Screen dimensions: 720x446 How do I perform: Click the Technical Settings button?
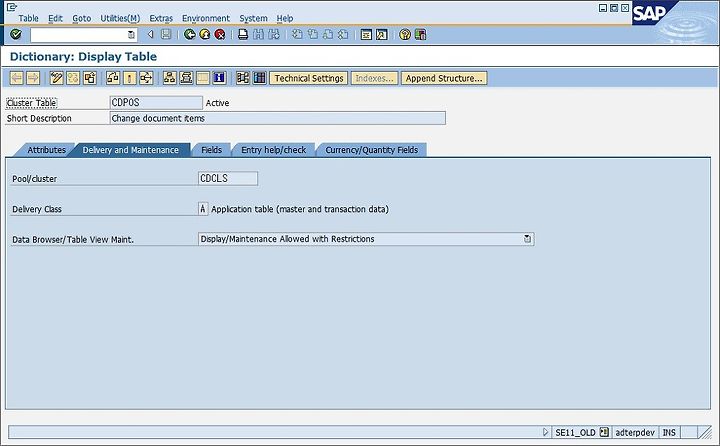[309, 78]
